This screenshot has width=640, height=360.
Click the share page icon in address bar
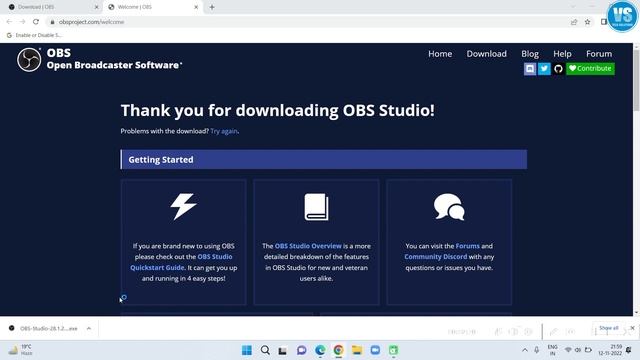574,22
